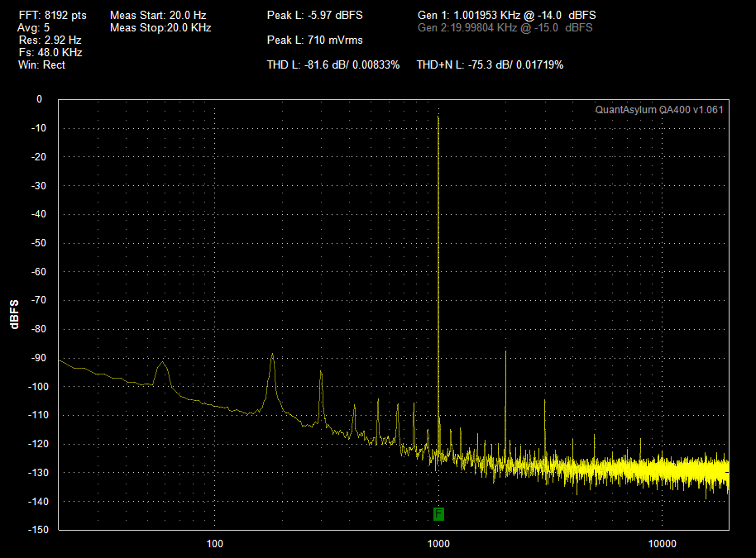Select the THD+N L measurement text

tap(490, 64)
